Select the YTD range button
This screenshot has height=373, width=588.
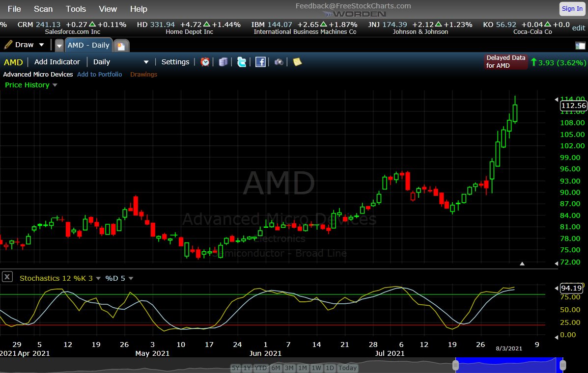(261, 368)
